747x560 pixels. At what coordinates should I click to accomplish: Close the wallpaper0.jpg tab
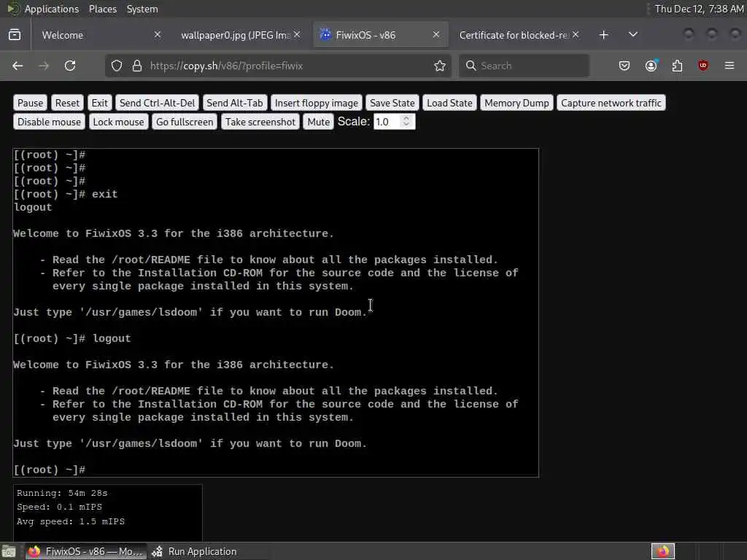pyautogui.click(x=297, y=35)
